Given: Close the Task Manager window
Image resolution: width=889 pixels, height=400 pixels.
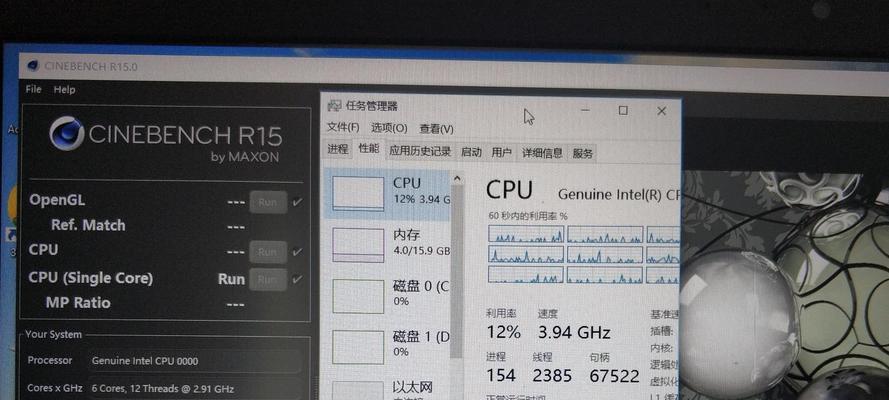Looking at the screenshot, I should coord(661,111).
